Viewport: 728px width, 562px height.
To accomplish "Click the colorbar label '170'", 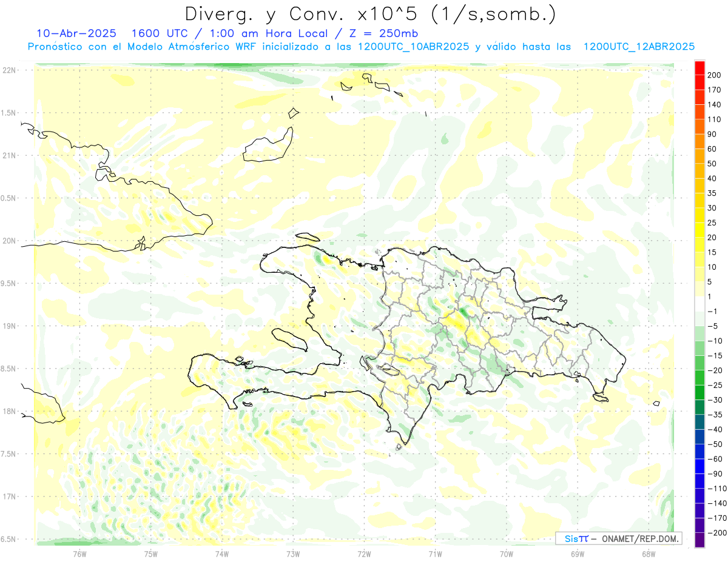I will 715,90.
